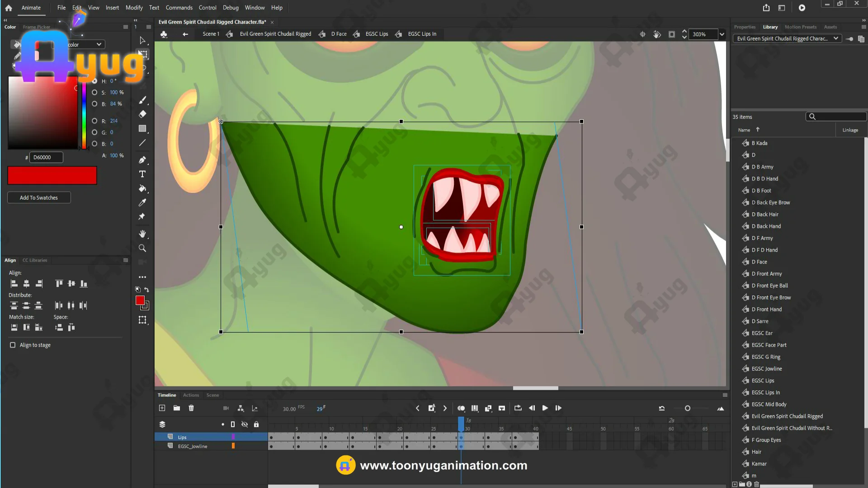Screen dimensions: 868x488
Task: Open the stage zoom percentage dropdown
Action: click(x=722, y=34)
